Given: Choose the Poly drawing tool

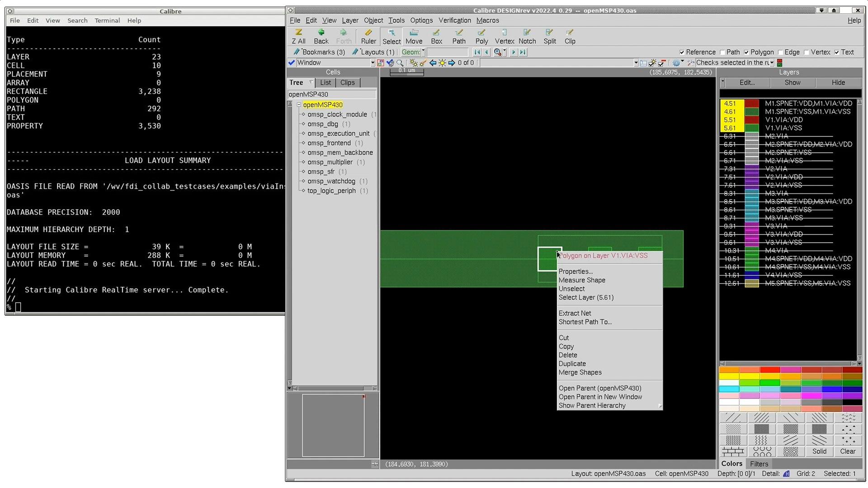Looking at the screenshot, I should (481, 36).
